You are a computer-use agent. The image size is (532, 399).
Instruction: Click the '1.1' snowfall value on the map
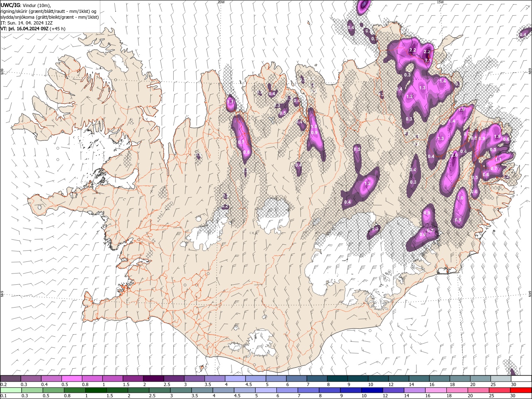[x=498, y=160]
